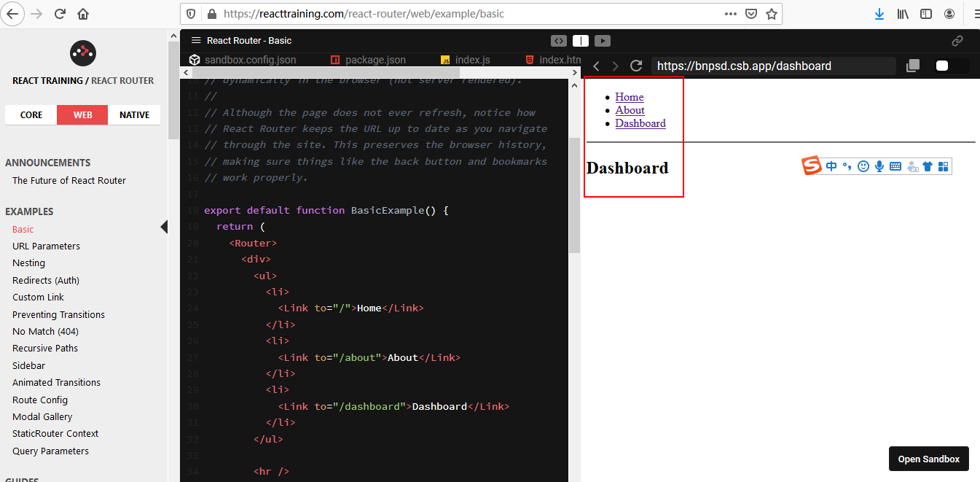The width and height of the screenshot is (980, 482).
Task: Toggle the switch right of the preview URL bar
Action: pos(952,66)
